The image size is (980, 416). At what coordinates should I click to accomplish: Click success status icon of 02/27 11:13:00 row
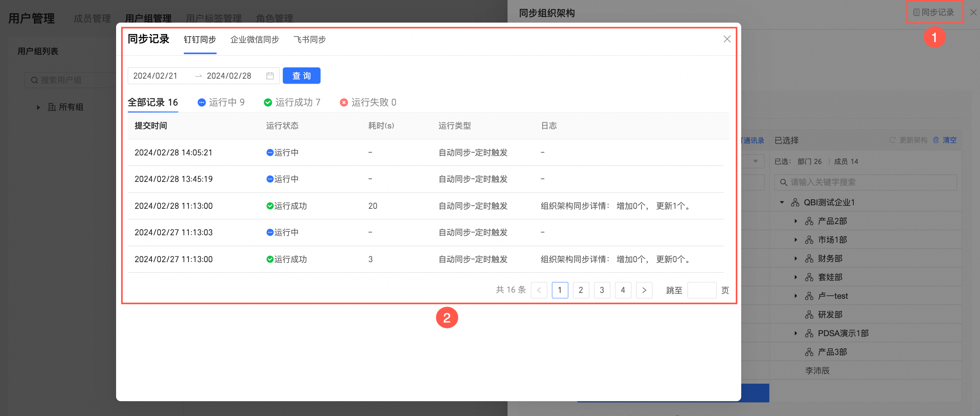point(270,259)
